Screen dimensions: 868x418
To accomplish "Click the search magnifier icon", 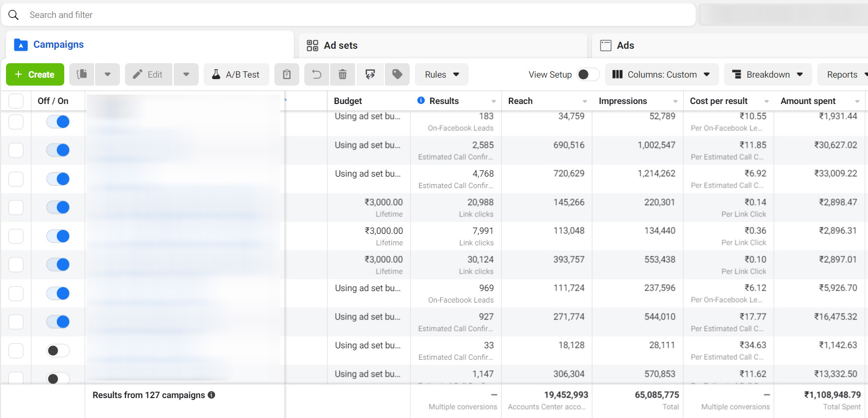I will pos(13,15).
